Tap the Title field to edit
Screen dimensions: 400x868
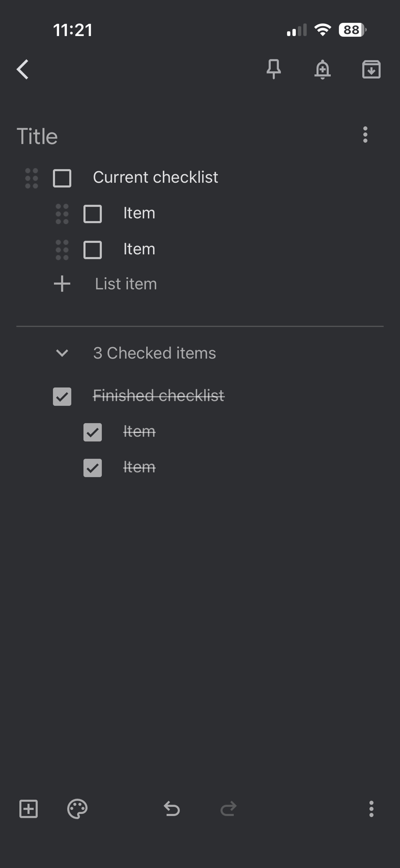37,136
